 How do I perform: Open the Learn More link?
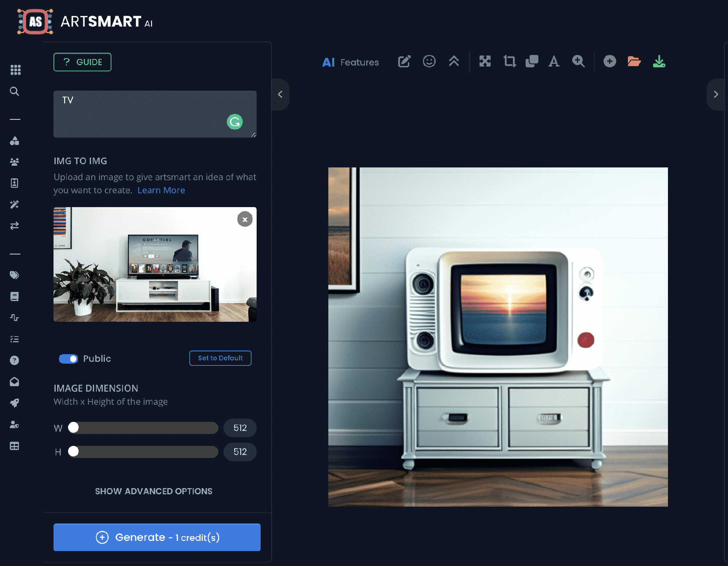click(x=161, y=190)
